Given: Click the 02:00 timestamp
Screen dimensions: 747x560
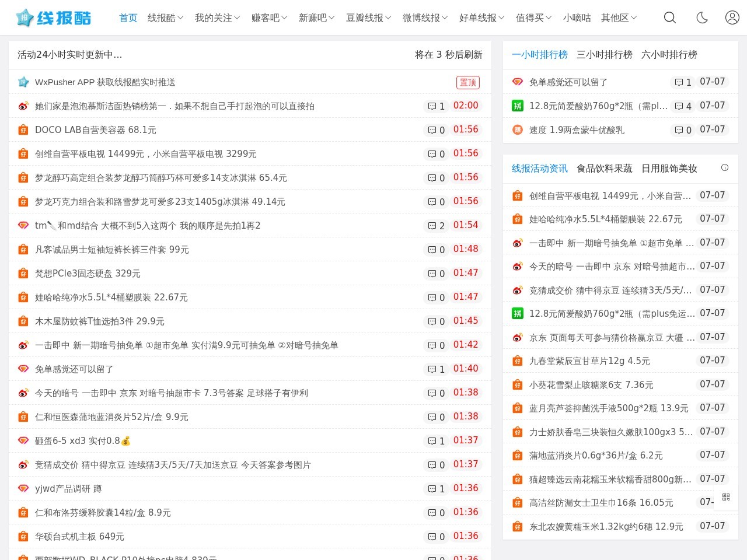Looking at the screenshot, I should click(466, 106).
